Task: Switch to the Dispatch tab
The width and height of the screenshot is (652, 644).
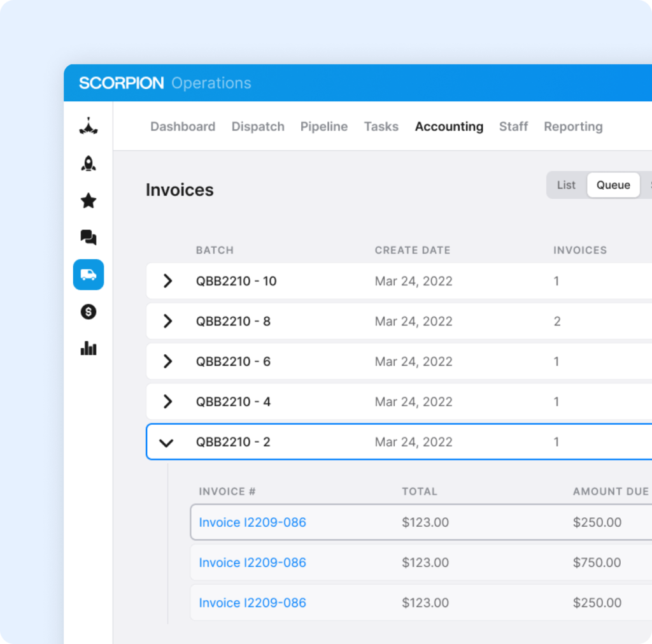Action: (258, 127)
